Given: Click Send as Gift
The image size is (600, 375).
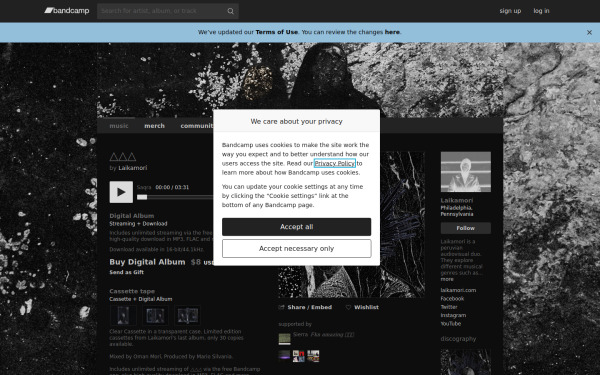Looking at the screenshot, I should (127, 272).
